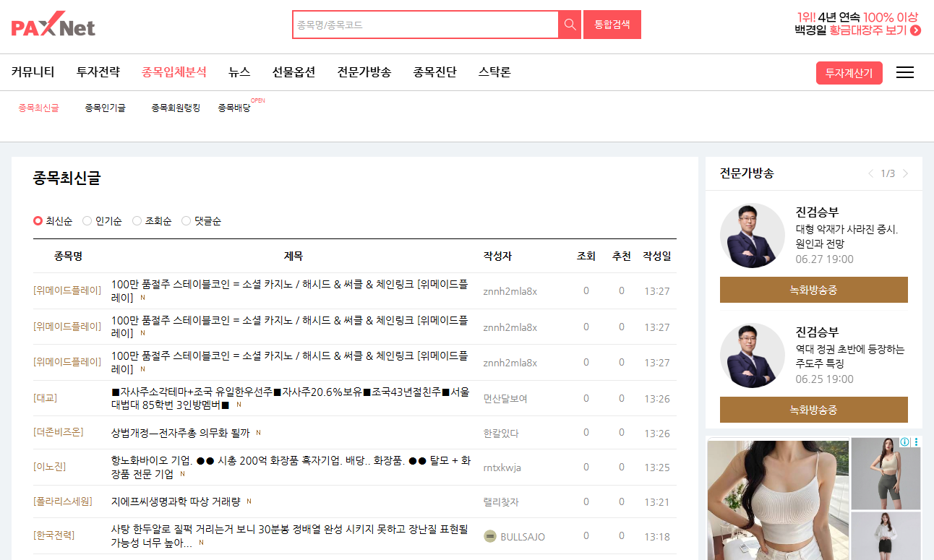
Task: Click 녹화방송중 button for 06.27 broadcast
Action: (x=814, y=290)
